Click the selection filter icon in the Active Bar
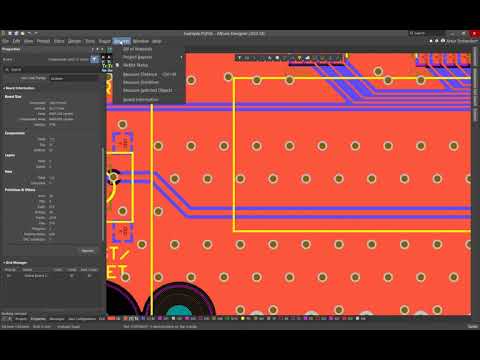Image resolution: width=480 pixels, height=360 pixels. pos(240,58)
